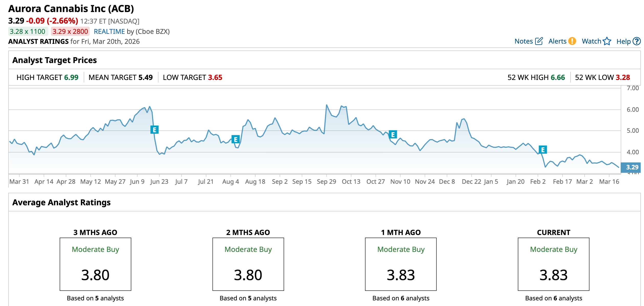Click the red ask 3.29 x 2800 badge
The height and width of the screenshot is (306, 644).
(70, 32)
